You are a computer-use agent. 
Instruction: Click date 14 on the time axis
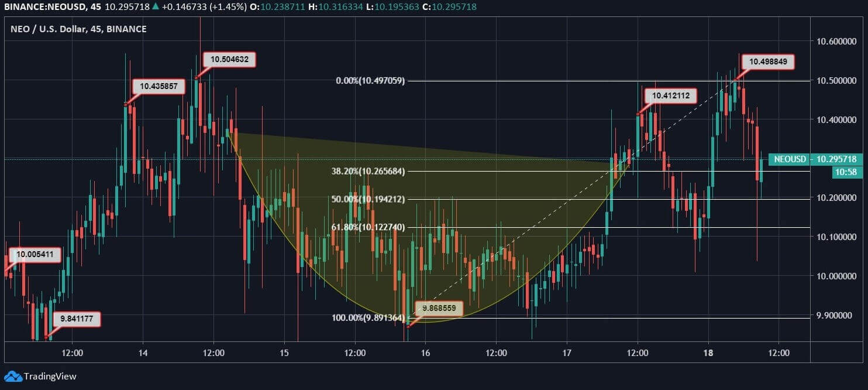[x=143, y=353]
